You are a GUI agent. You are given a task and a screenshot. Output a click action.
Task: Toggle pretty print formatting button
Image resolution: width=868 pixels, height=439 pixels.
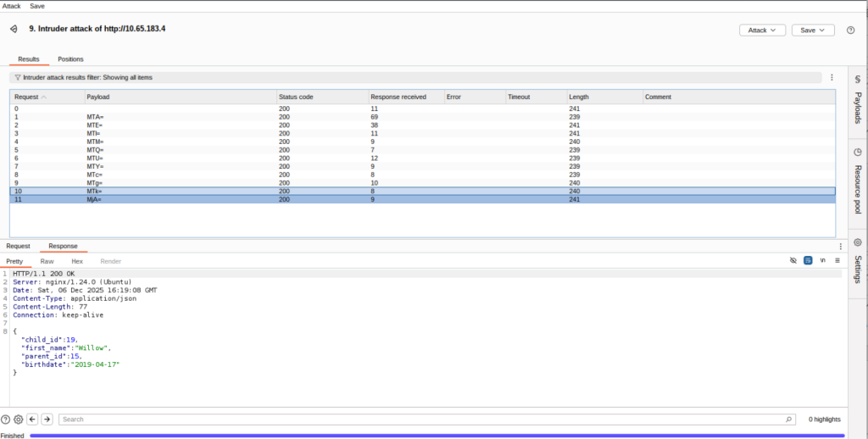tap(808, 261)
